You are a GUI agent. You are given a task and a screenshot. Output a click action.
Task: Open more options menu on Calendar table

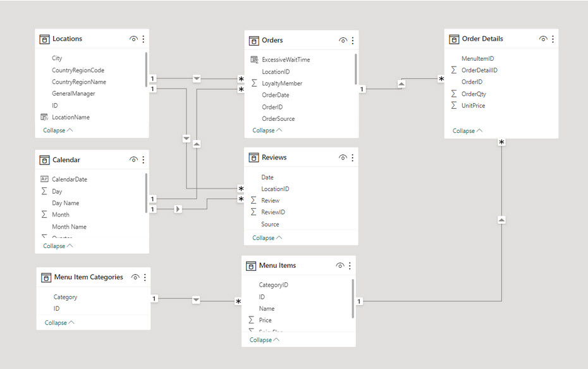[x=144, y=159]
